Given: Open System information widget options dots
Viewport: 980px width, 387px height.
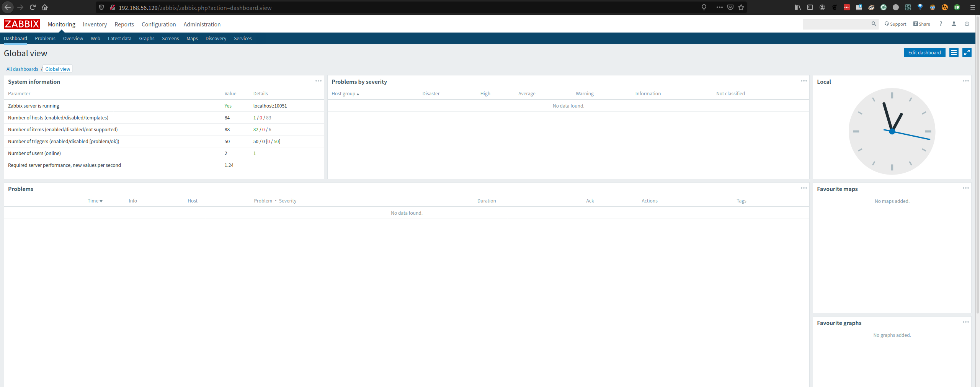Looking at the screenshot, I should click(x=318, y=81).
